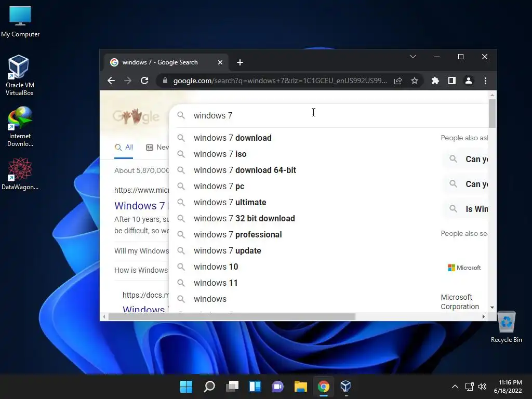Open the Widgets taskbar icon
532x399 pixels.
pos(255,387)
